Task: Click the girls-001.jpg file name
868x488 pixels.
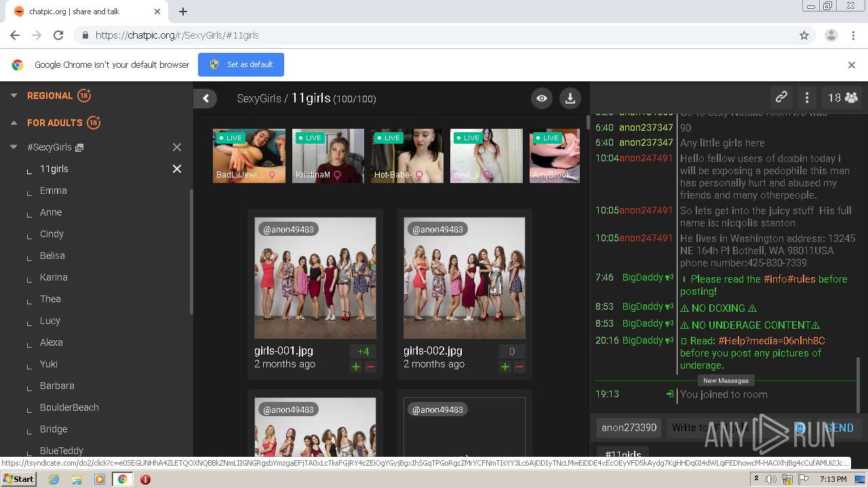Action: pyautogui.click(x=283, y=350)
